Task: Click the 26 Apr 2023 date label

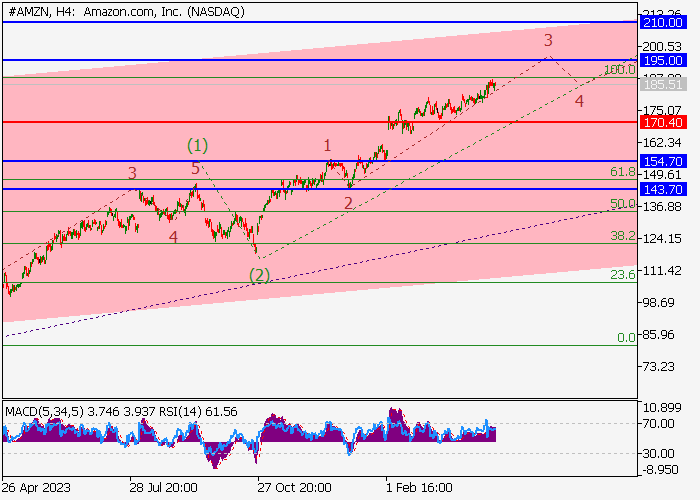Action: point(36,487)
